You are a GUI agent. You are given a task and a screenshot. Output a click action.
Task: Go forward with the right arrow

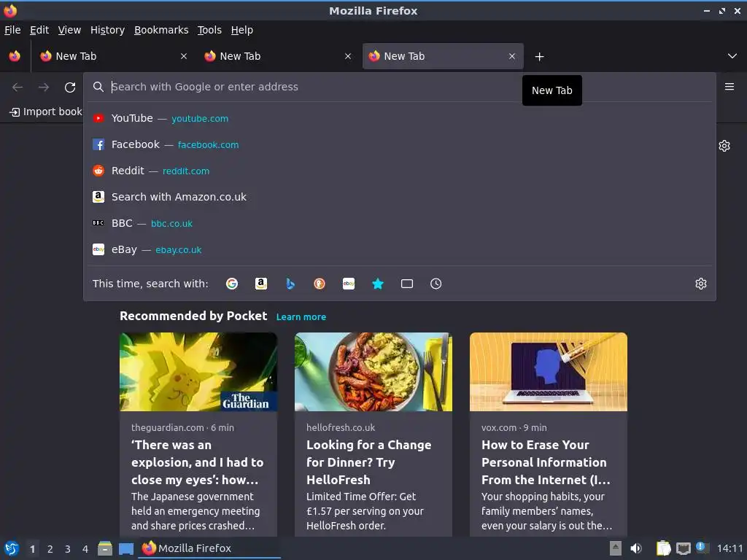pos(44,87)
